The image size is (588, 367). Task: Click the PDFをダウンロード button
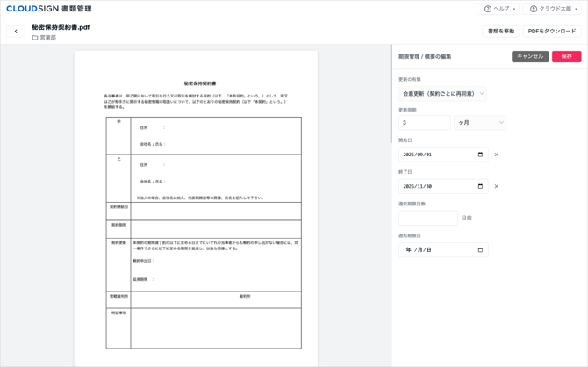pyautogui.click(x=552, y=31)
